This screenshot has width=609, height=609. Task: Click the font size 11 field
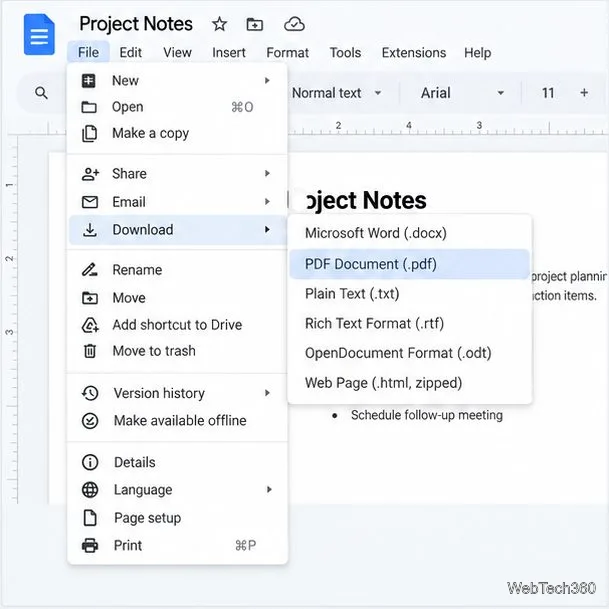click(x=548, y=93)
